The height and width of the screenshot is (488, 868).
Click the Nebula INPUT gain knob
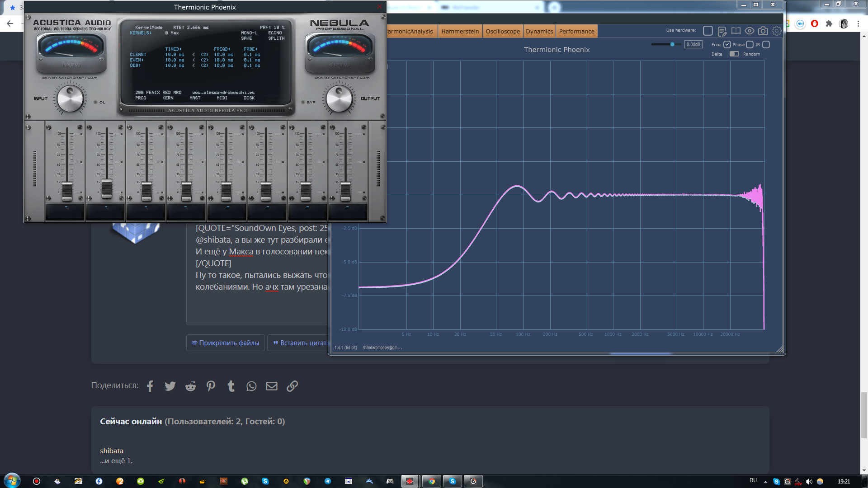[70, 99]
